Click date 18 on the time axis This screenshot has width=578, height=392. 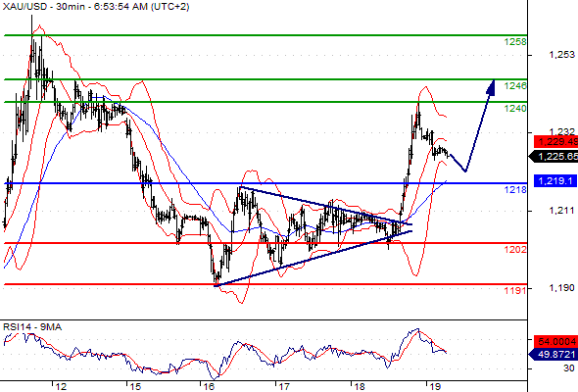360,386
